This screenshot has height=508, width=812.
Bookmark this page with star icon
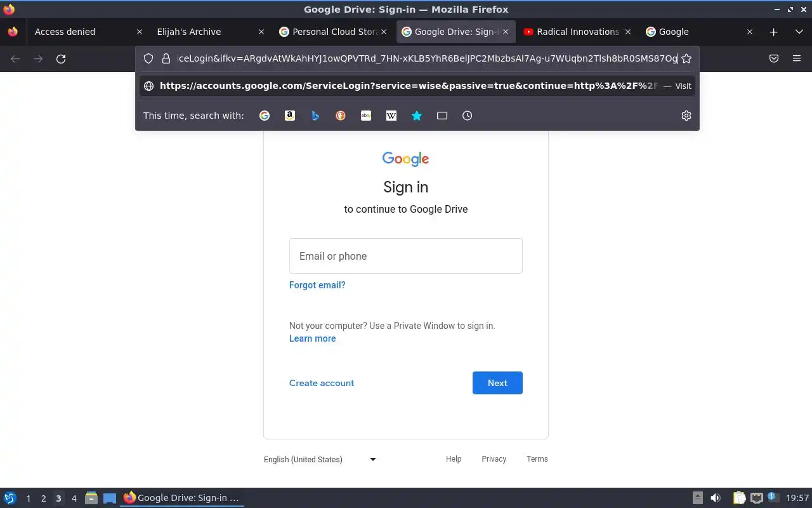686,58
